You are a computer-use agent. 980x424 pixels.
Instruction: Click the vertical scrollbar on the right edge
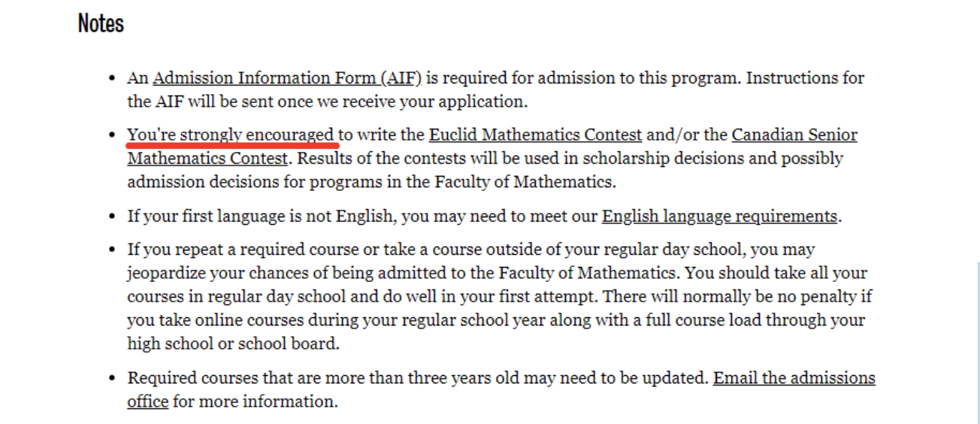tap(978, 342)
